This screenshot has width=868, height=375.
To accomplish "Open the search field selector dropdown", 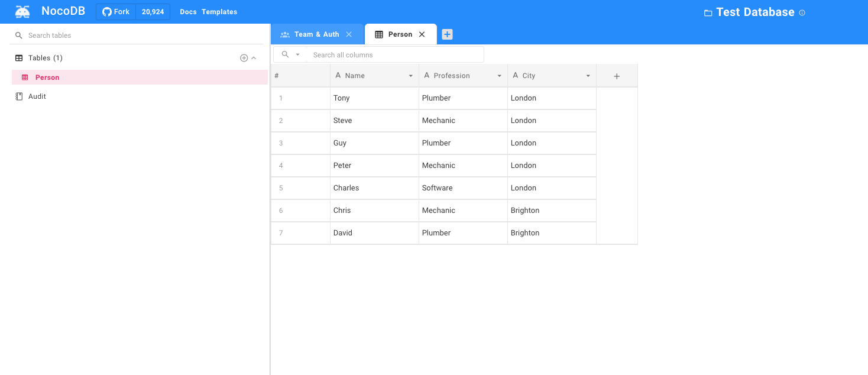I will coord(291,54).
